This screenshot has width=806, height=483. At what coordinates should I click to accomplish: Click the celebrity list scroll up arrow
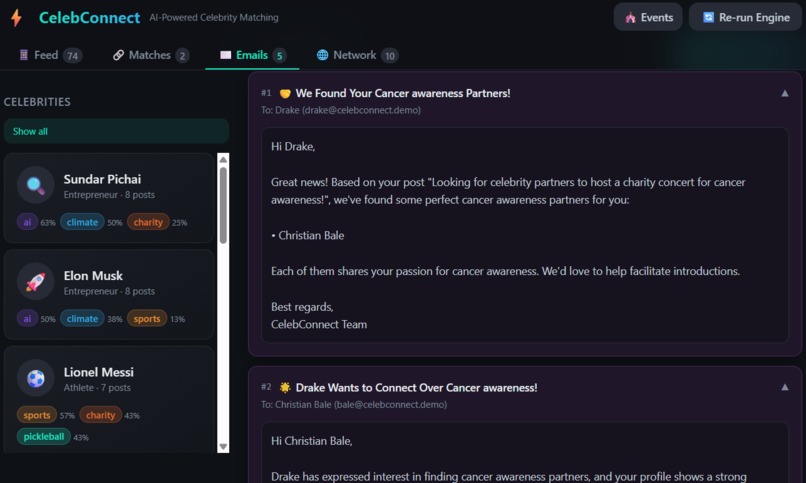(x=223, y=159)
